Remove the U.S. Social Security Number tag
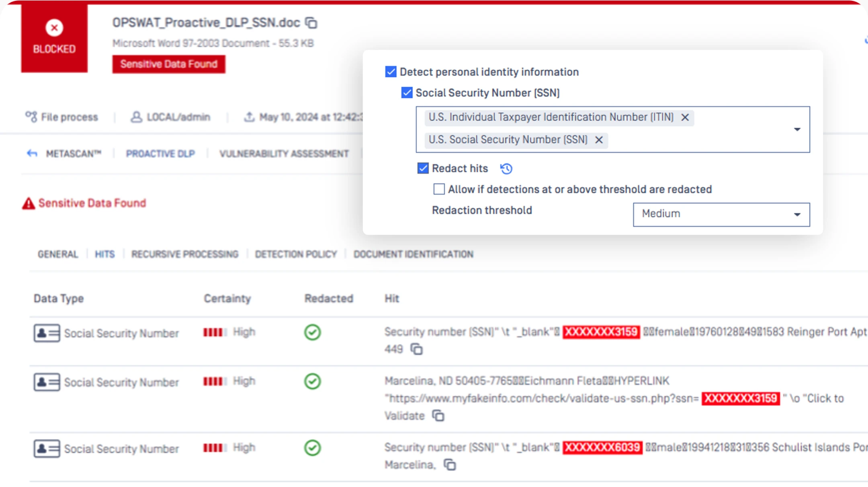Image resolution: width=868 pixels, height=487 pixels. tap(599, 140)
